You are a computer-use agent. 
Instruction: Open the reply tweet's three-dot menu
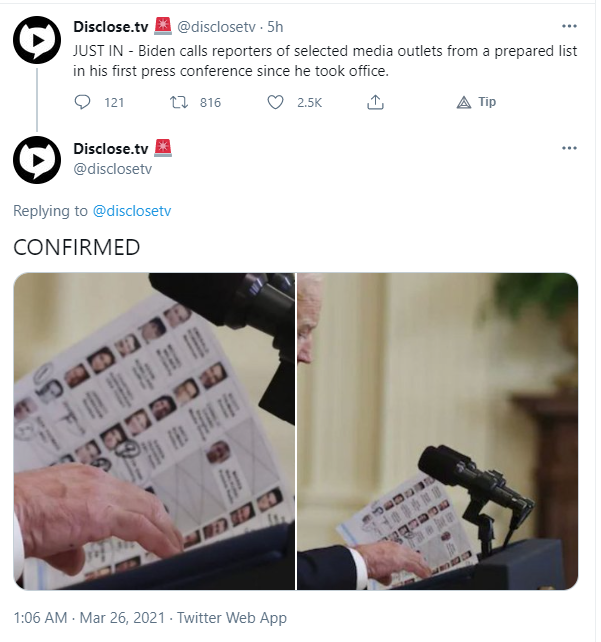(569, 148)
